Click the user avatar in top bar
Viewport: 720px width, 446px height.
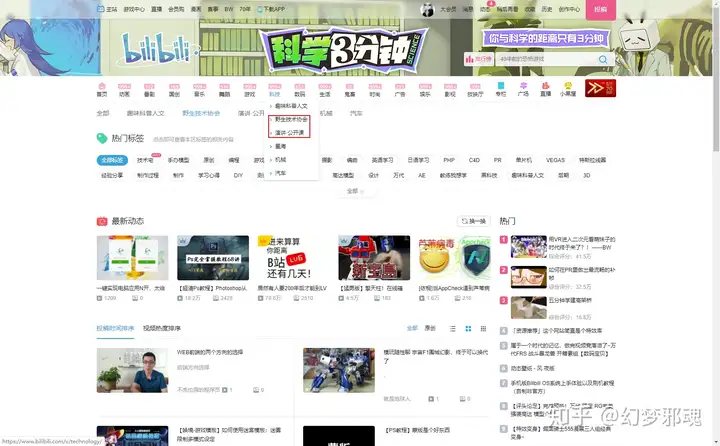(427, 10)
